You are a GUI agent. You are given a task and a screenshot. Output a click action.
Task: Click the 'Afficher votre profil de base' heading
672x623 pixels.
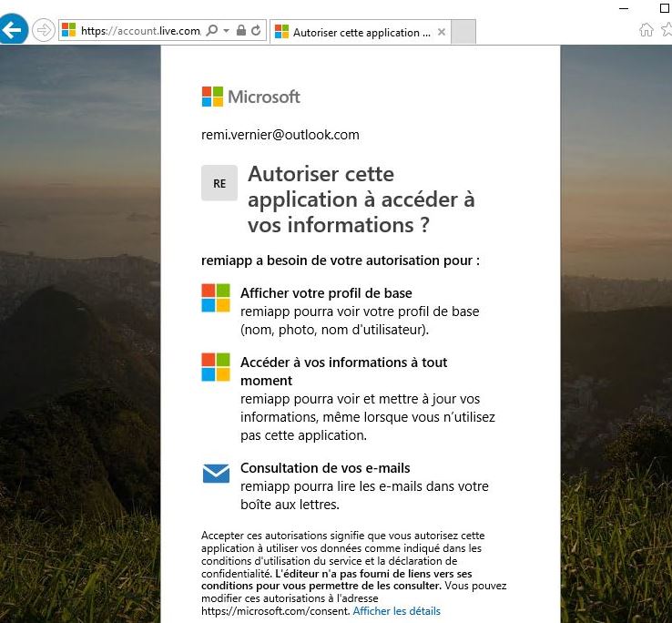point(326,293)
